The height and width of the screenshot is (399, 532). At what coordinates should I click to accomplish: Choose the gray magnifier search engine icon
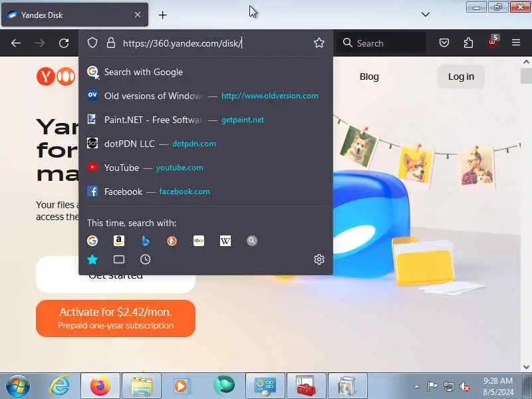[252, 241]
